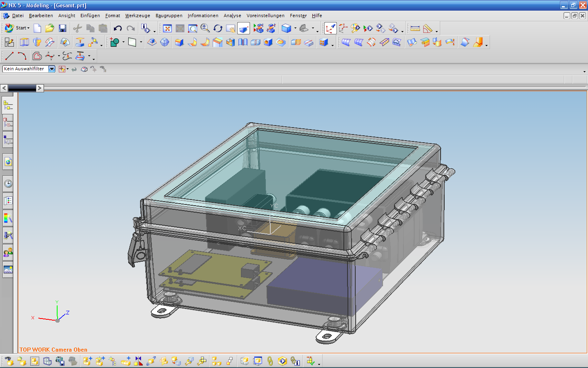588x368 pixels.
Task: Toggle the Pan hand view mode
Action: click(x=231, y=28)
